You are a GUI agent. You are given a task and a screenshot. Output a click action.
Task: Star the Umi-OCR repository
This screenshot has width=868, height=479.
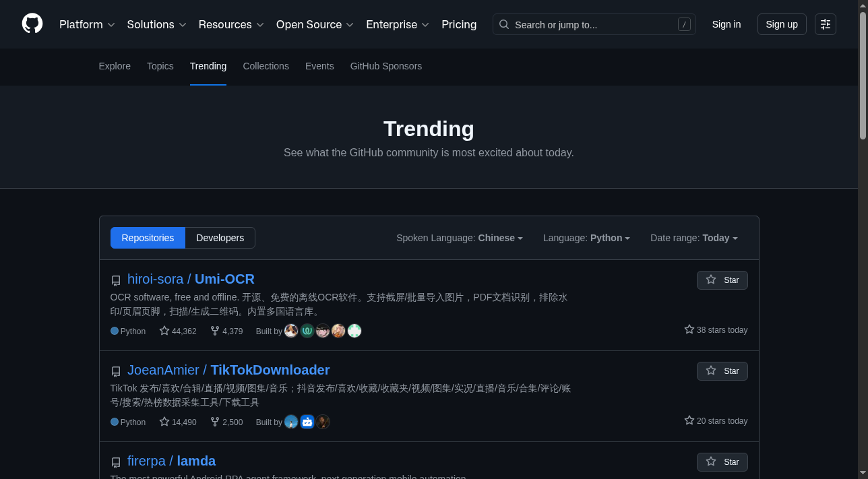[x=722, y=280]
